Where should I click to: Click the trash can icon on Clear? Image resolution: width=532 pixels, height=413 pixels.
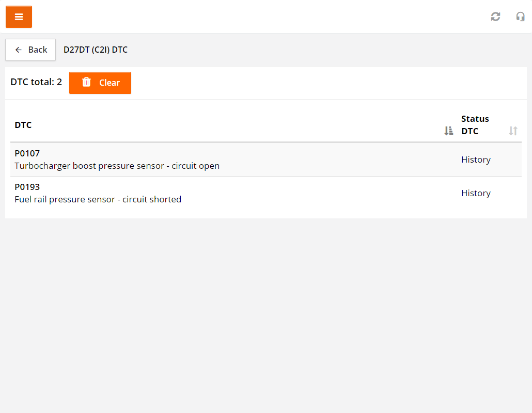pos(86,83)
